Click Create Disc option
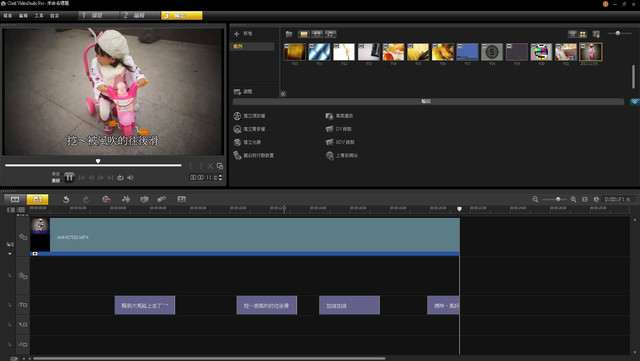The width and height of the screenshot is (640, 361). click(247, 142)
